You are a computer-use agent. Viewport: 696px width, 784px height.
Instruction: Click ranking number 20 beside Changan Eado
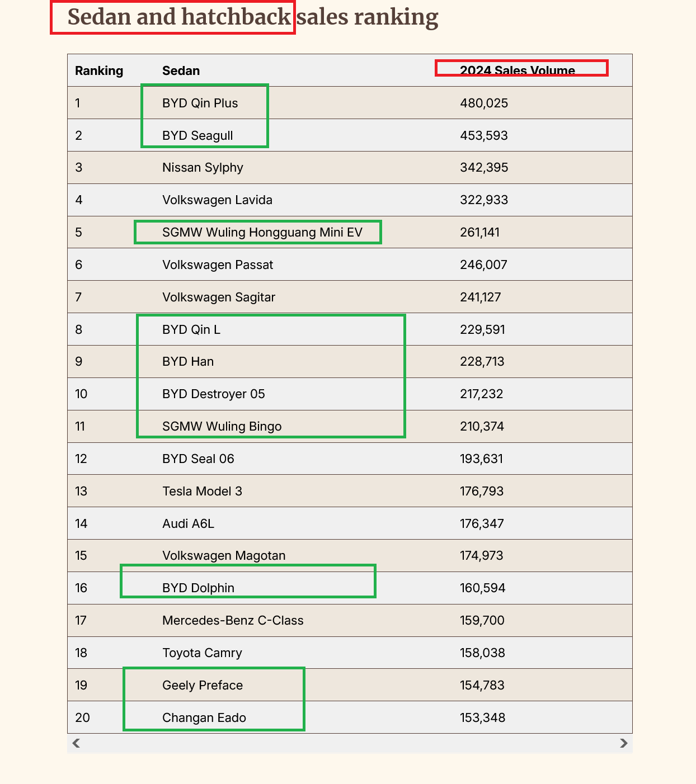(82, 718)
